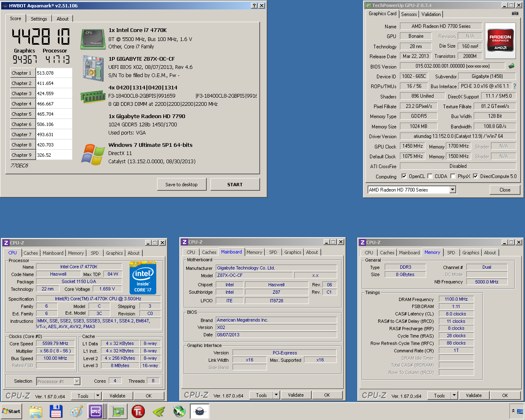This screenshot has height=420, width=525.
Task: Click the motherboard icon in Aquamark
Action: (x=93, y=68)
